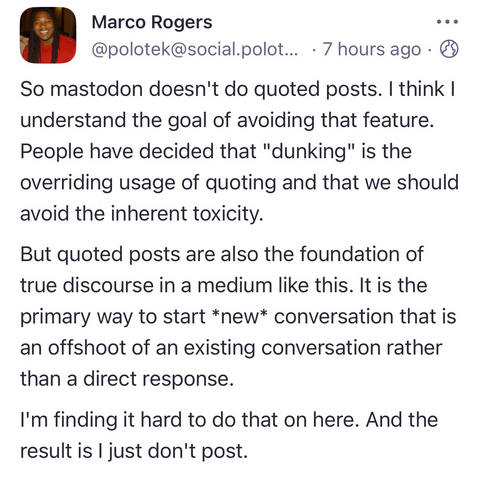Click the text "result is I just don't post."
This screenshot has width=480, height=480.
pyautogui.click(x=134, y=451)
